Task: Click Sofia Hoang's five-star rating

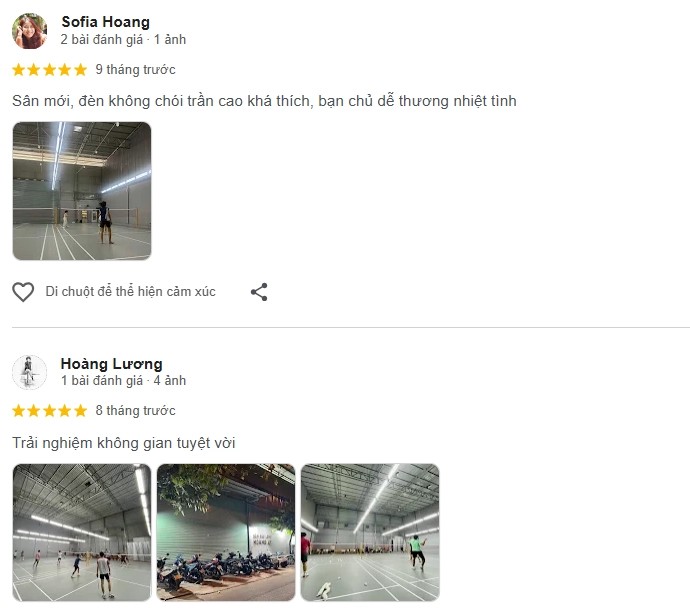Action: pyautogui.click(x=49, y=70)
